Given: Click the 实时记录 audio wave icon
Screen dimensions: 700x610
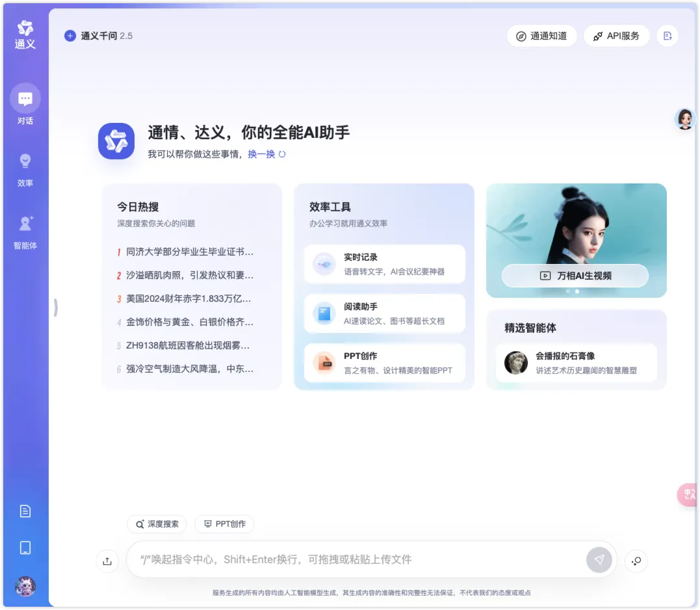Looking at the screenshot, I should [x=324, y=265].
